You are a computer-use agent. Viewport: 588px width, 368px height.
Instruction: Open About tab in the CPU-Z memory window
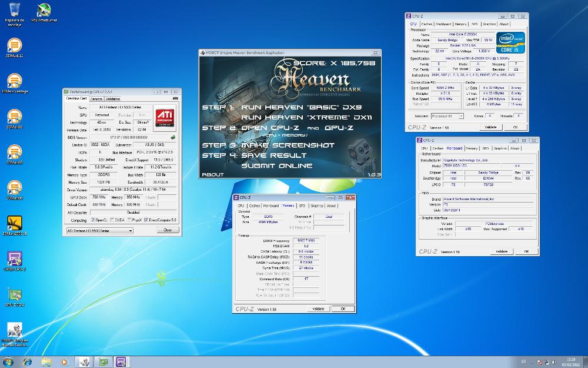[331, 205]
